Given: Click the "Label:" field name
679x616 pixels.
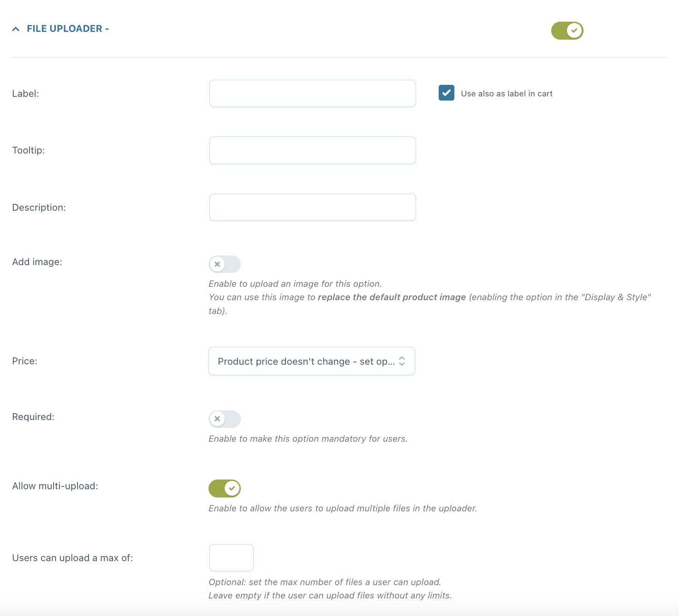Looking at the screenshot, I should [25, 94].
